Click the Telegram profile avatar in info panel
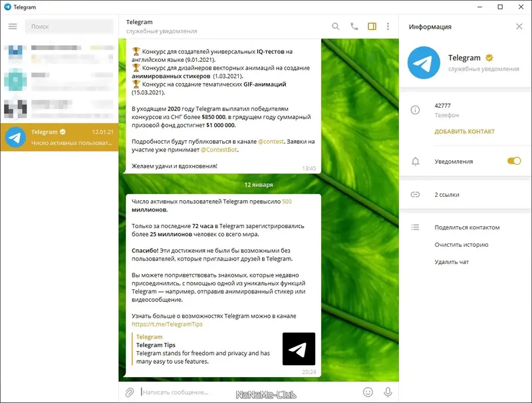Screen dimensions: 532x403 pyautogui.click(x=424, y=63)
